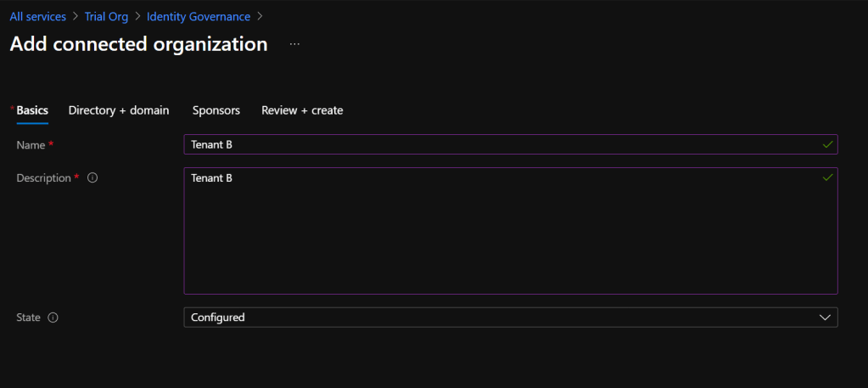The height and width of the screenshot is (388, 868).
Task: Click green checkmark in the Description box
Action: pyautogui.click(x=827, y=178)
